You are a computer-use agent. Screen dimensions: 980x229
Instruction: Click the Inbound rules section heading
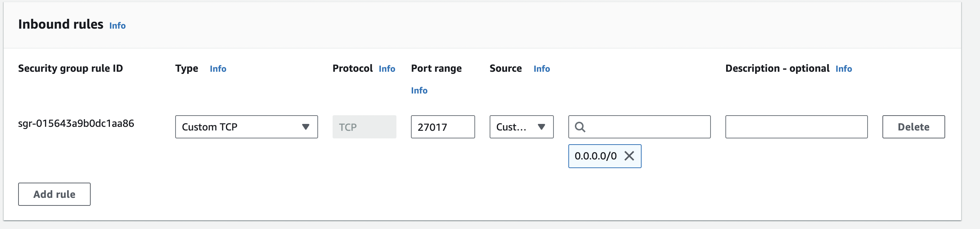pyautogui.click(x=61, y=24)
